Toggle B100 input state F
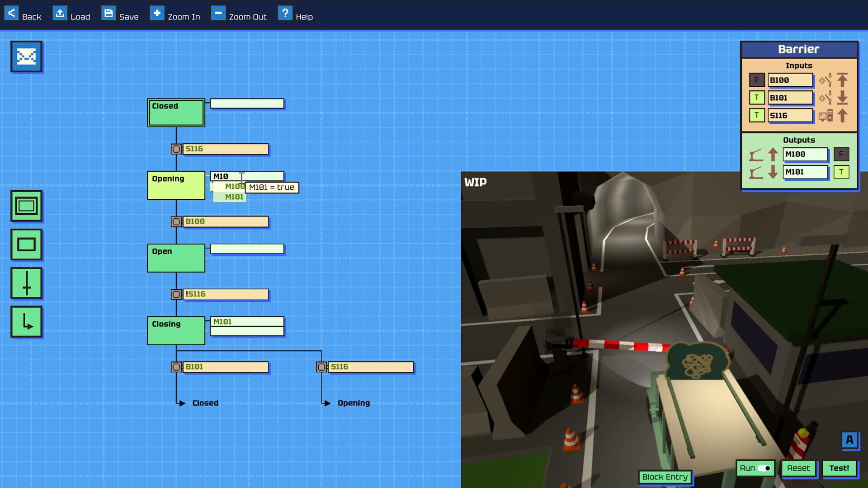This screenshot has width=868, height=488. (756, 80)
